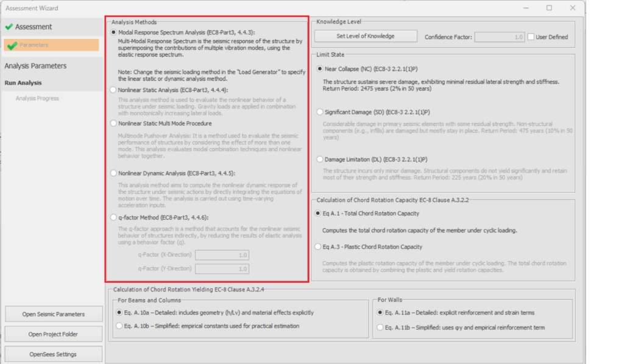Click Set Level of Knowledge button
Viewport: 624px width, 364px height.
pos(366,36)
